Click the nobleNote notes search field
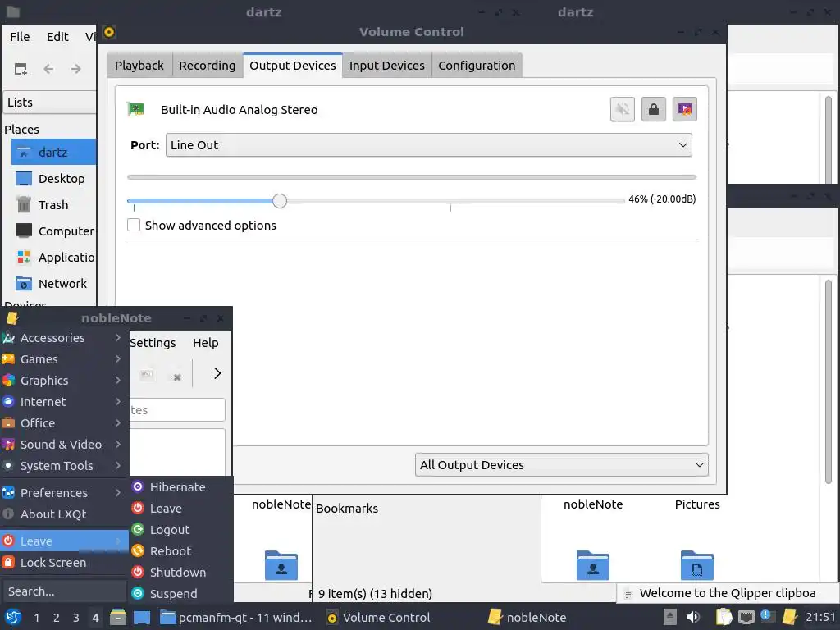This screenshot has height=630, width=840. [x=177, y=410]
